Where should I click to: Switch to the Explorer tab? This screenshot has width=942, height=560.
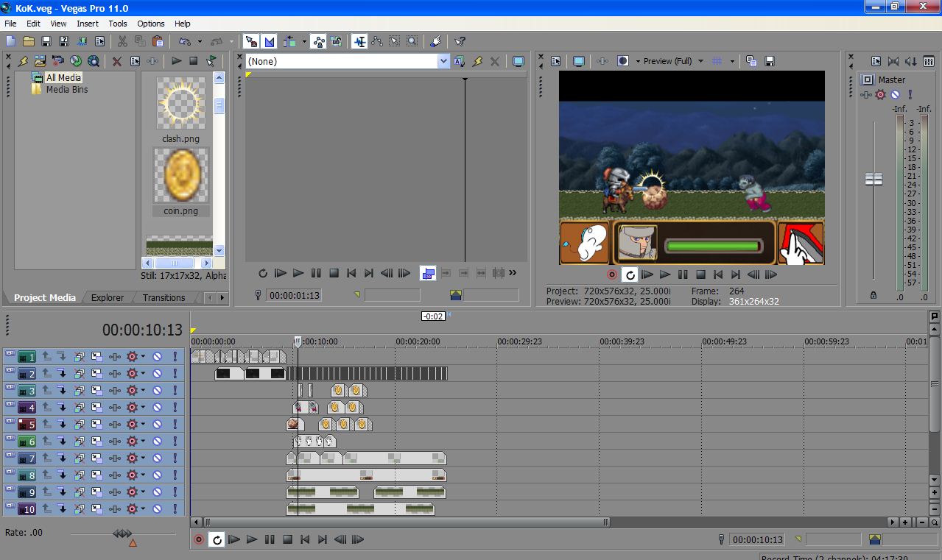tap(108, 298)
